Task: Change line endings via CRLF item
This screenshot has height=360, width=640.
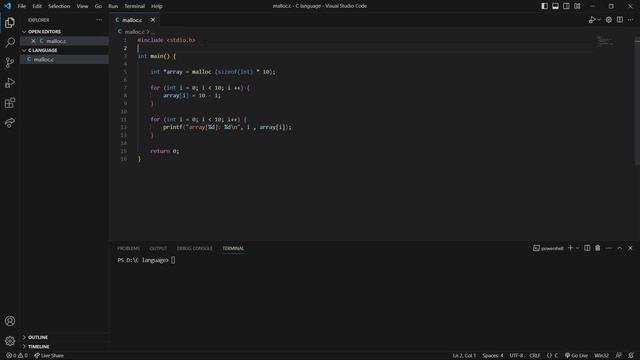Action: (x=535, y=356)
